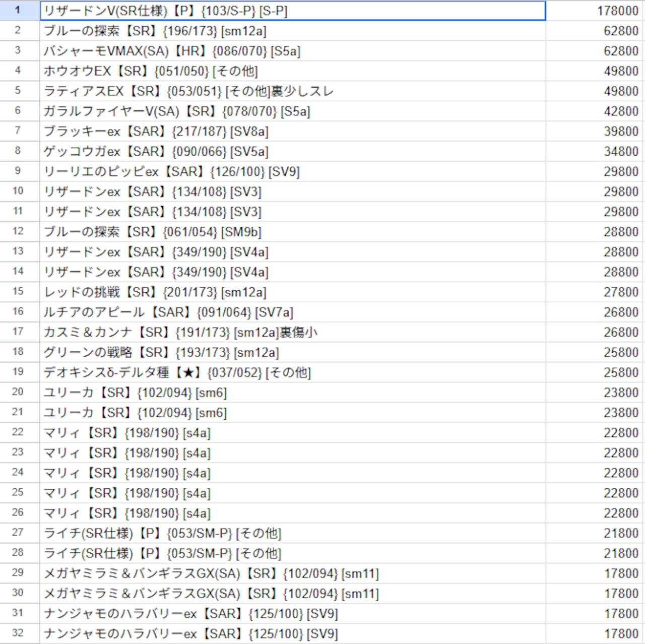Select the 29800 price in row 9
This screenshot has height=644, width=645.
(595, 171)
